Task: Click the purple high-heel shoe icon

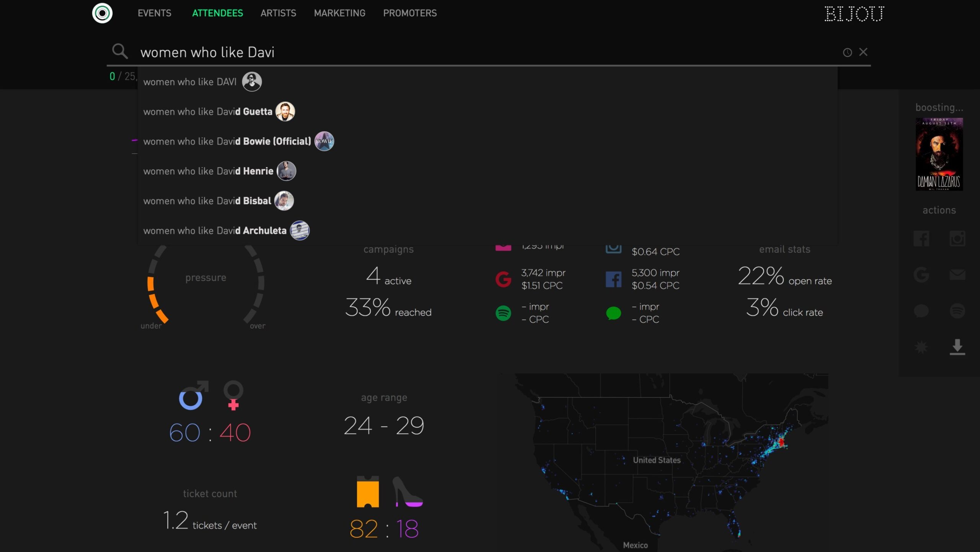Action: [x=407, y=492]
